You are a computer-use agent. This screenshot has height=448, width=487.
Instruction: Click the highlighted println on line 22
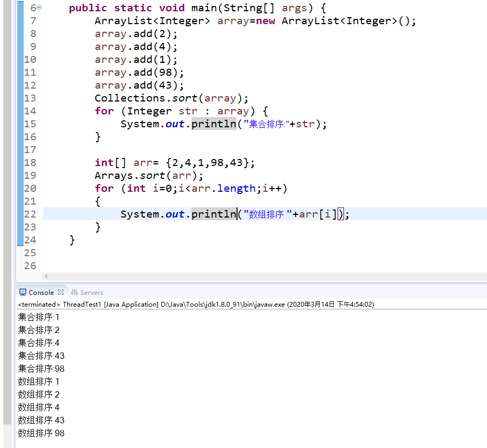point(214,214)
